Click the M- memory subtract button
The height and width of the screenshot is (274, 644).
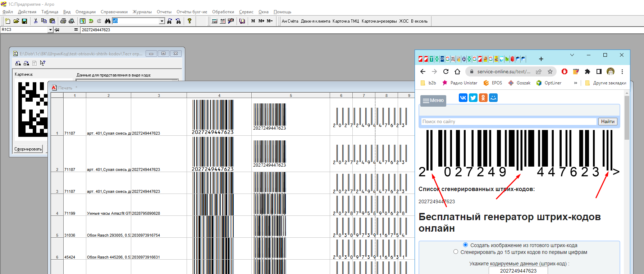pos(270,21)
